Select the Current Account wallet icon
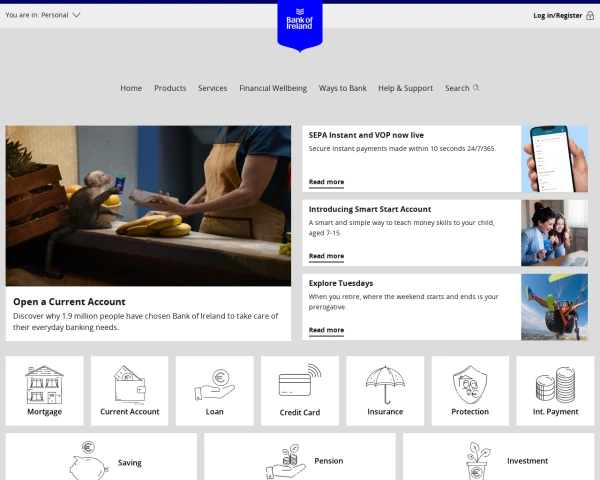 coord(130,384)
